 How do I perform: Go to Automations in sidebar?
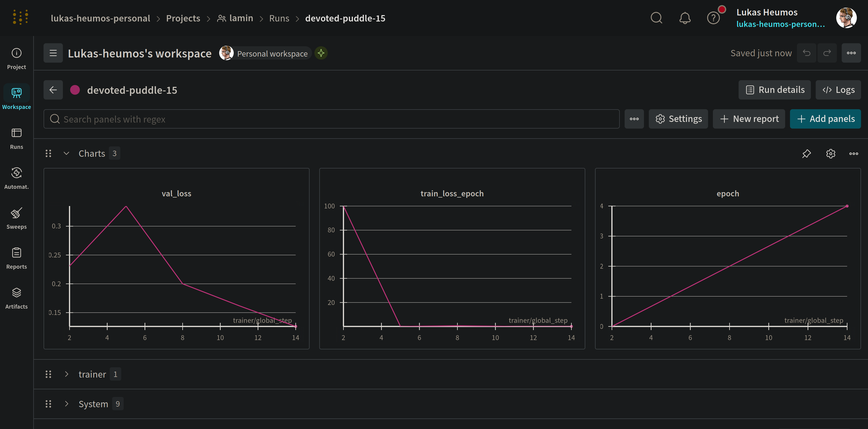16,178
